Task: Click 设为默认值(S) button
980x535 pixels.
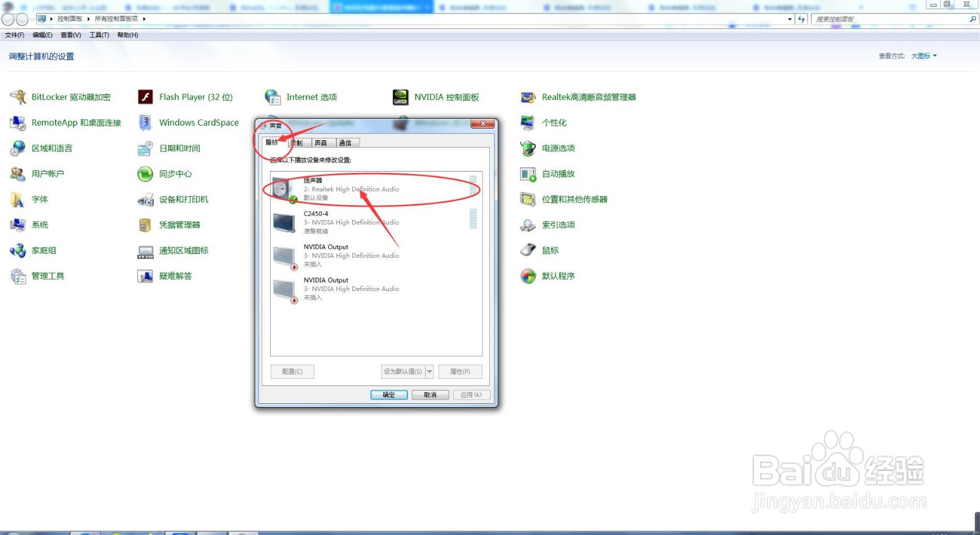Action: (x=403, y=371)
